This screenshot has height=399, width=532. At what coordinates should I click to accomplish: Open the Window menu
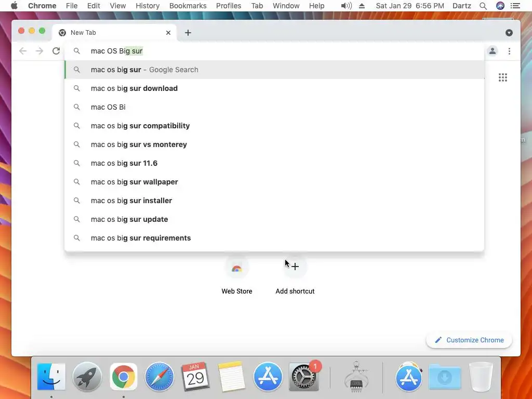coord(286,6)
